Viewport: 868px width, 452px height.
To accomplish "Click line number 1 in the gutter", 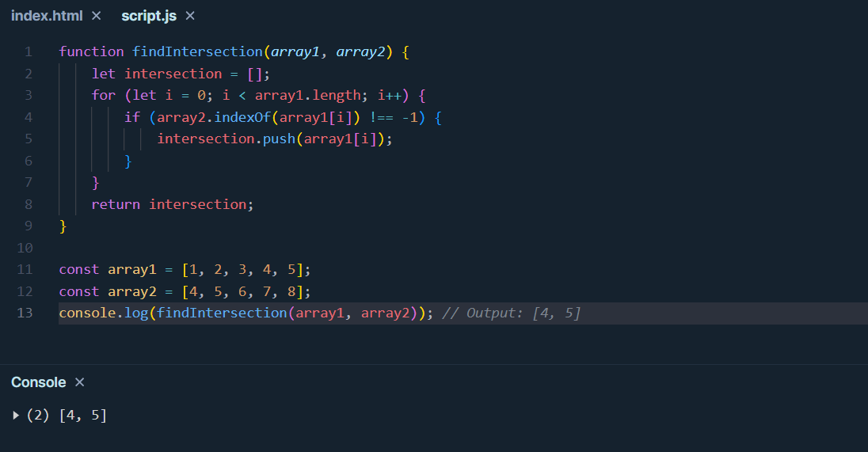I will (x=29, y=52).
